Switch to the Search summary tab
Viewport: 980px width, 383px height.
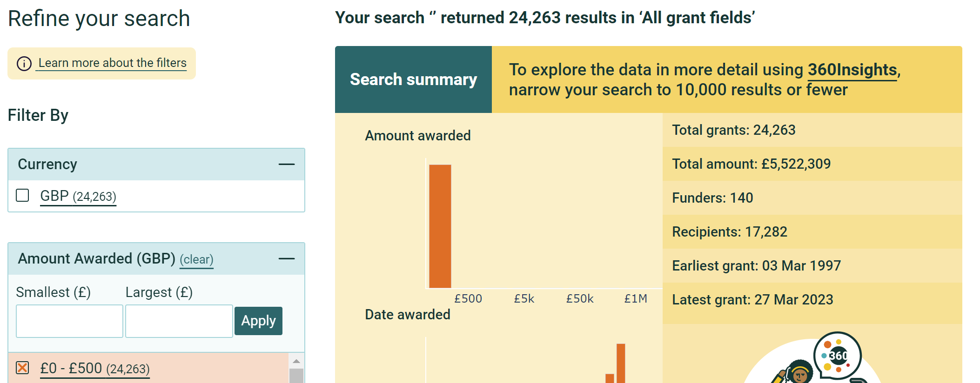point(413,79)
